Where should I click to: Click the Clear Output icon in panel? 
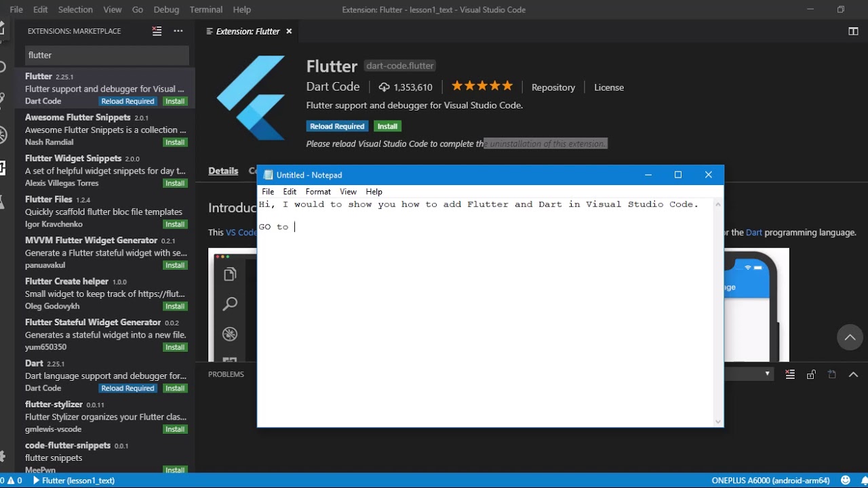tap(790, 374)
